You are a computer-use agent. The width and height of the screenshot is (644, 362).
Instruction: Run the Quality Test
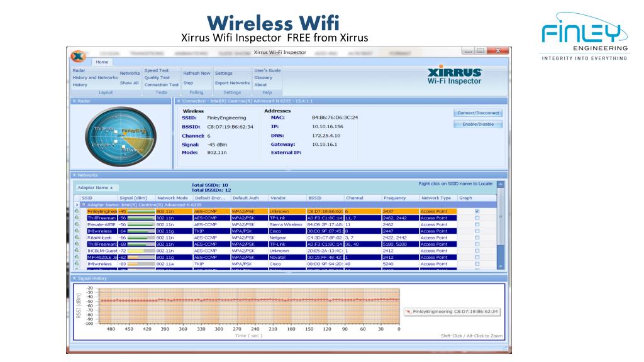tap(157, 77)
